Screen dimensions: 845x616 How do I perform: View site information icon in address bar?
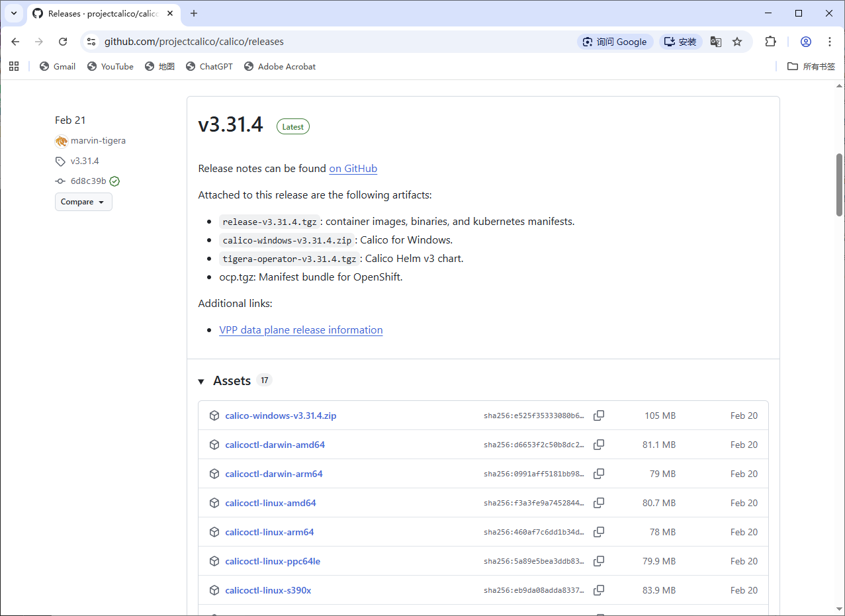[92, 42]
